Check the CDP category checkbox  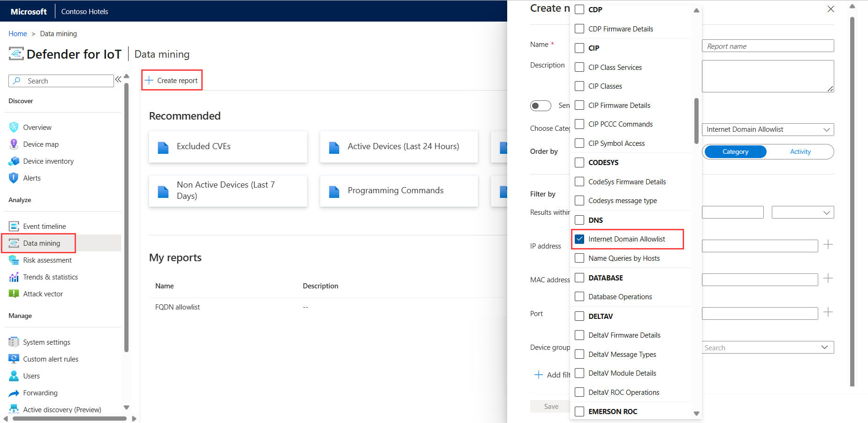579,9
